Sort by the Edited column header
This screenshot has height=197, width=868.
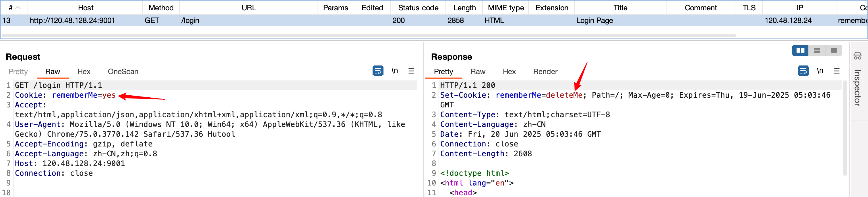372,8
